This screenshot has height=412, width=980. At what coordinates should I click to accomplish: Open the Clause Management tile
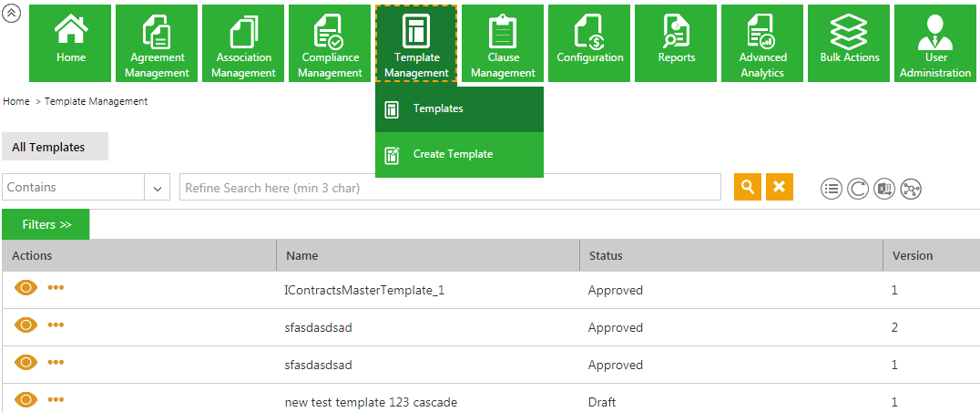tap(503, 43)
